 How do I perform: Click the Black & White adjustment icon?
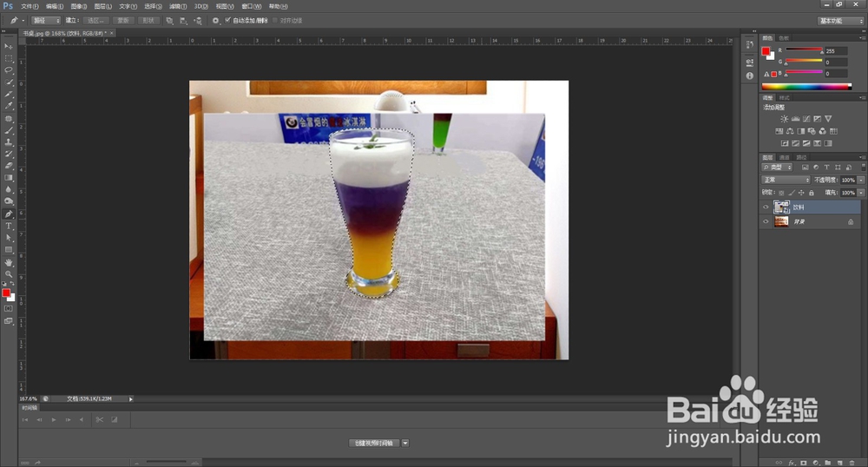[x=800, y=131]
